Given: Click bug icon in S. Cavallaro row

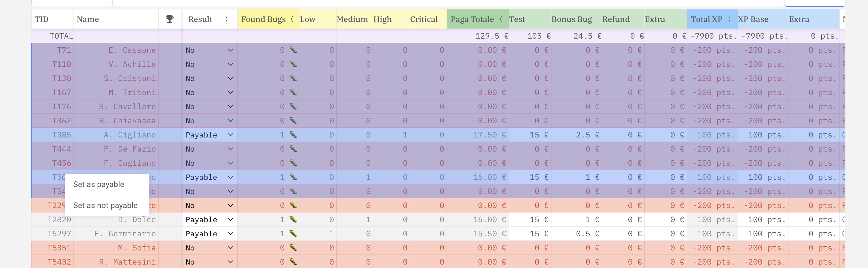Looking at the screenshot, I should pos(293,107).
